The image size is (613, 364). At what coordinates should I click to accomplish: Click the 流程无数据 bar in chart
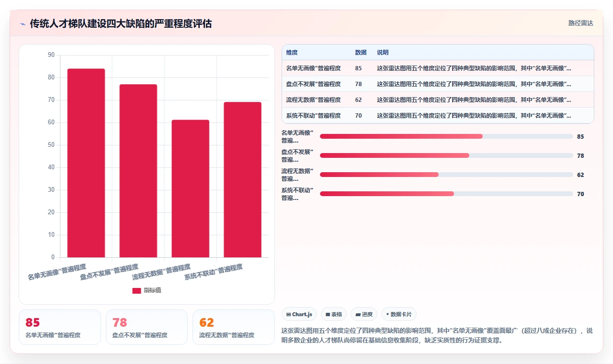pyautogui.click(x=190, y=188)
